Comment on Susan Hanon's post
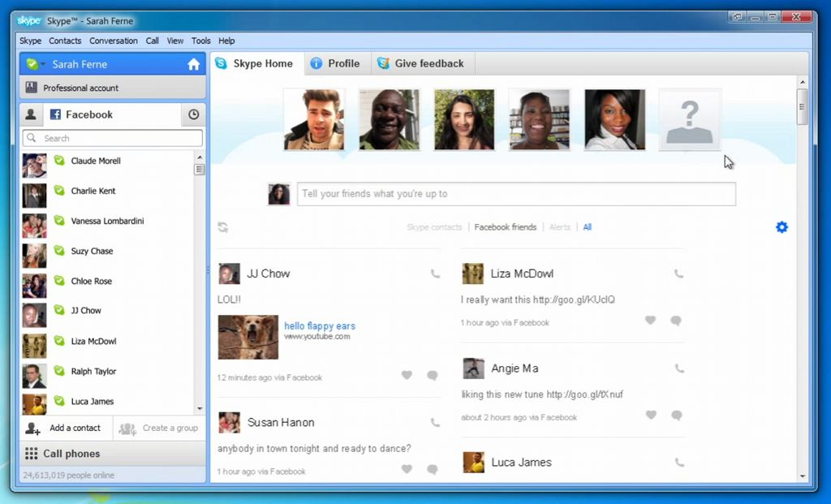Image resolution: width=831 pixels, height=504 pixels. click(x=433, y=470)
